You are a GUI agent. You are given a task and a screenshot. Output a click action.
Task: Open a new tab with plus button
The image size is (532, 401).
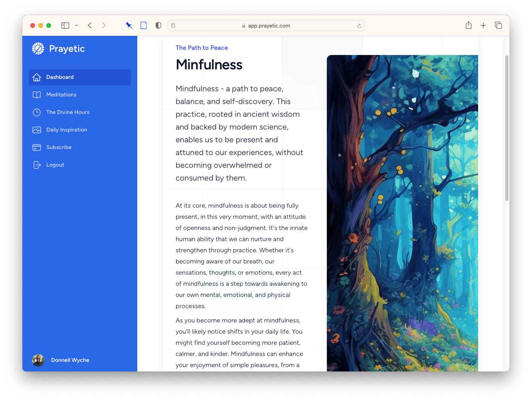[x=483, y=26]
